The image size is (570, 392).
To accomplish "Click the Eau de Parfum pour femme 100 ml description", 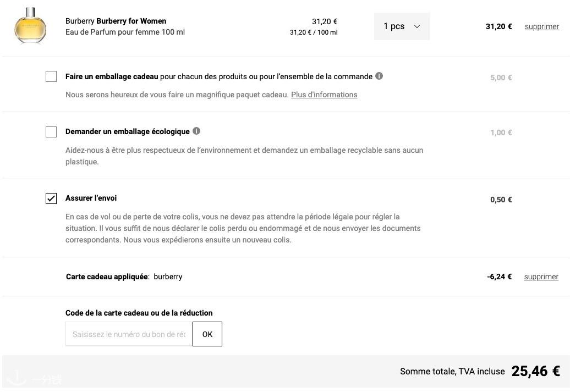I will coord(125,32).
